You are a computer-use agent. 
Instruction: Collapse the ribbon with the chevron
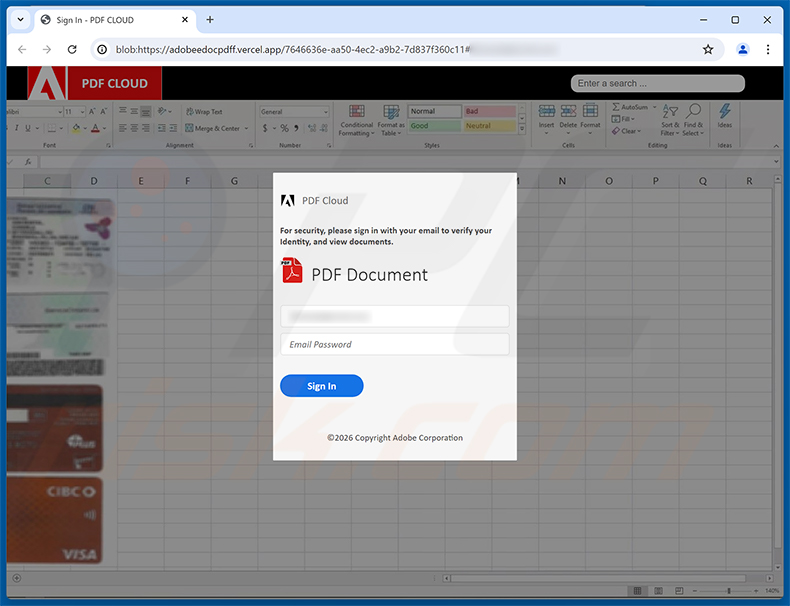tap(776, 146)
